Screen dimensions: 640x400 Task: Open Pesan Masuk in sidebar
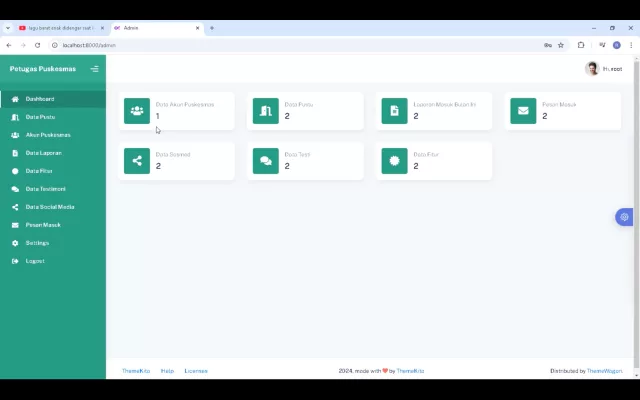pyautogui.click(x=53, y=225)
